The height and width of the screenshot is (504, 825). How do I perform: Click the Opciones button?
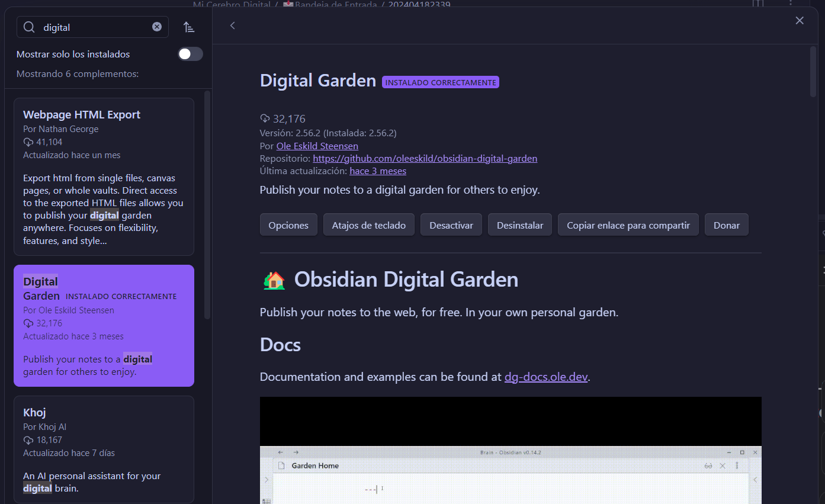tap(288, 225)
